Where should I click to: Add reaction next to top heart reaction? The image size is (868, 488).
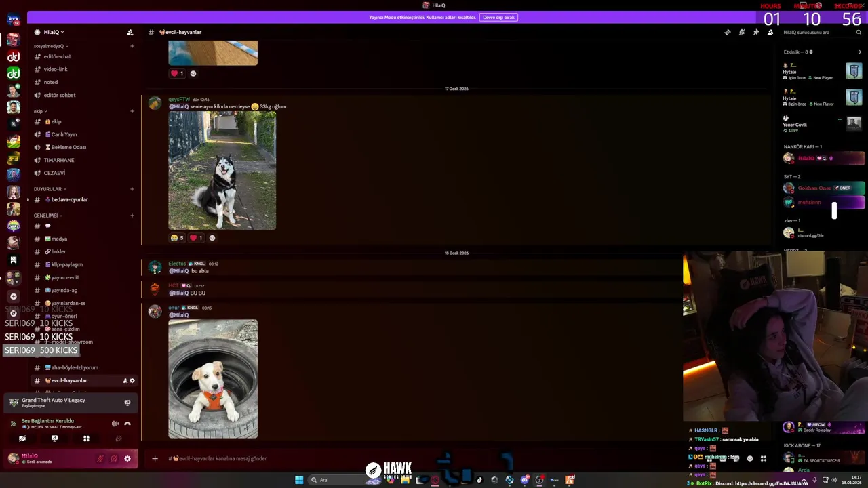click(193, 73)
